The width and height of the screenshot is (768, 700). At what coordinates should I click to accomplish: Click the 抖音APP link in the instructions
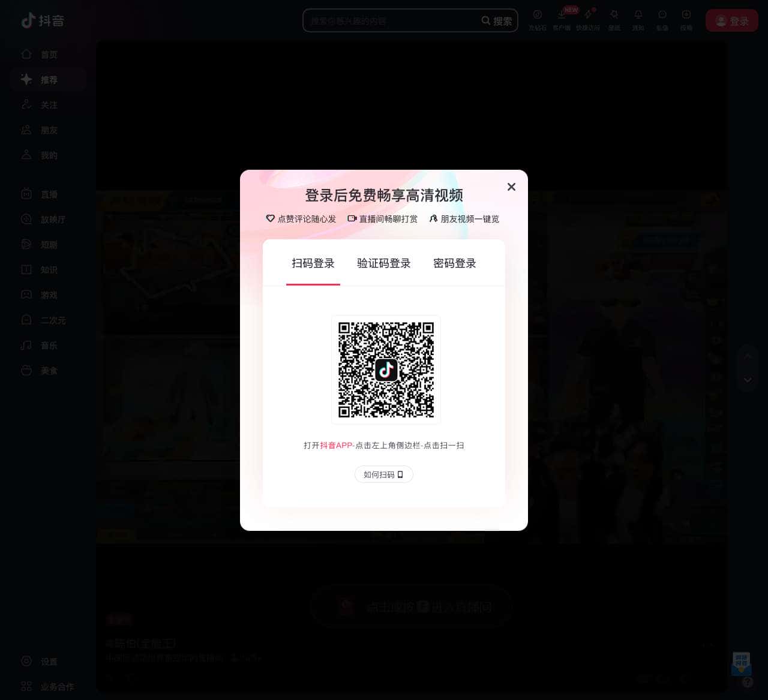click(336, 445)
